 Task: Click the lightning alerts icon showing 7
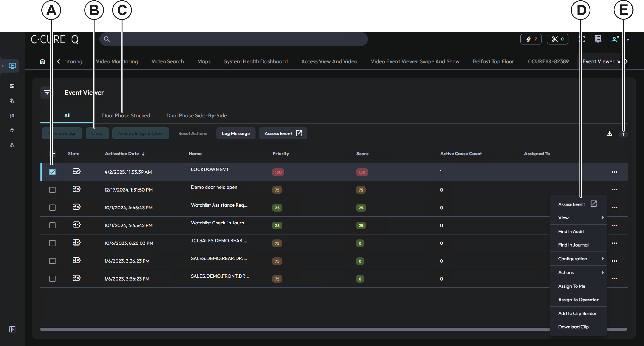[x=531, y=39]
